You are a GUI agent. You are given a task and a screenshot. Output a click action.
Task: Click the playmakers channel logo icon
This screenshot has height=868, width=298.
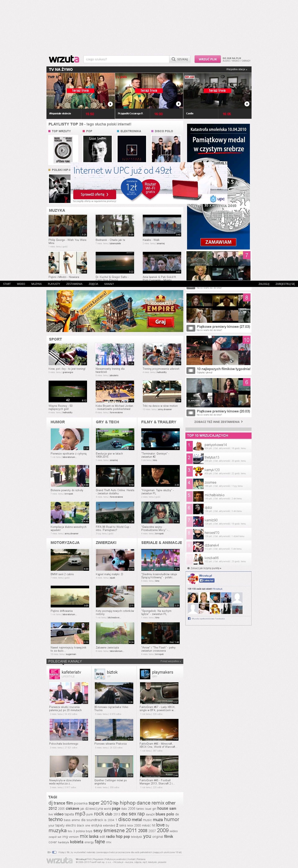[x=145, y=674]
